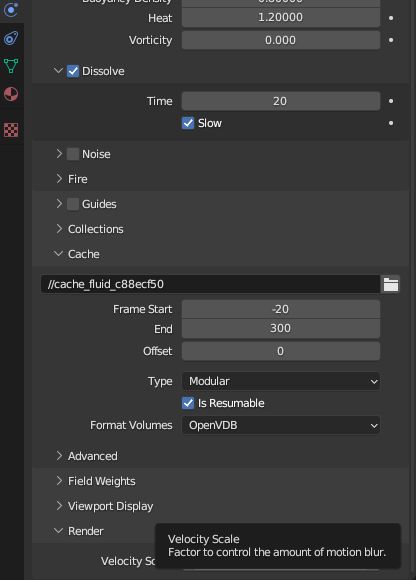Viewport: 416px width, 580px height.
Task: Collapse the Cache panel
Action: (58, 253)
